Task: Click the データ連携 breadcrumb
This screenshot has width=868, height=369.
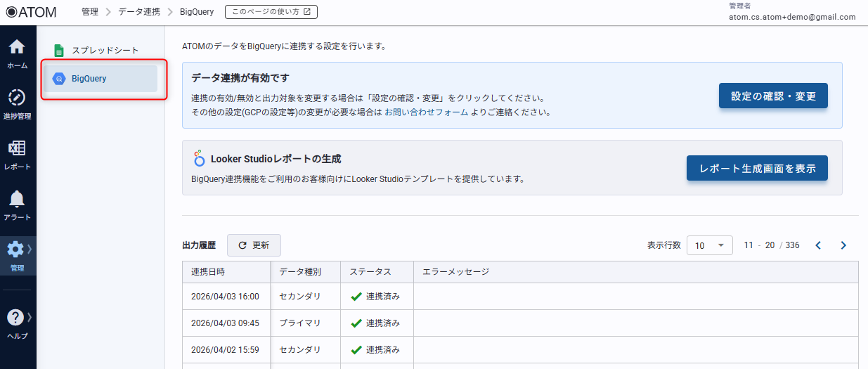Action: [138, 12]
